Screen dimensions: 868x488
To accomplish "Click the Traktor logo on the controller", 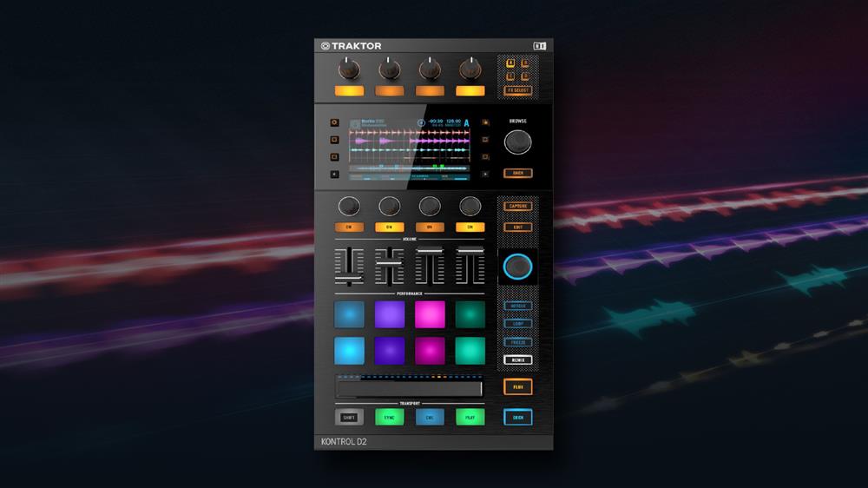I will pos(351,46).
